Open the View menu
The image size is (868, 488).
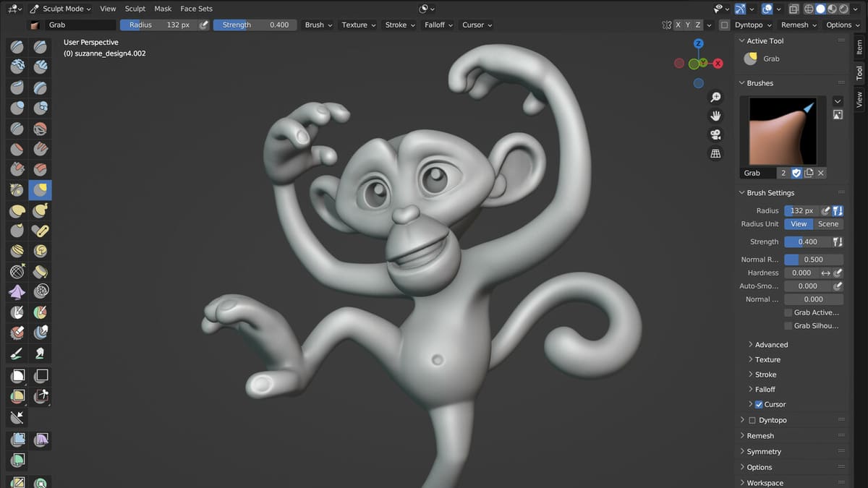click(108, 9)
